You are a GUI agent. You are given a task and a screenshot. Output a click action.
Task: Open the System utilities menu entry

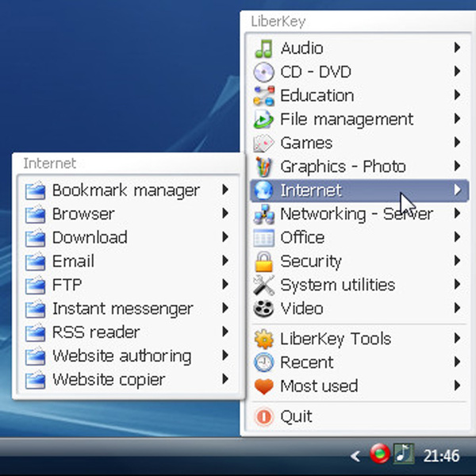pos(359,285)
